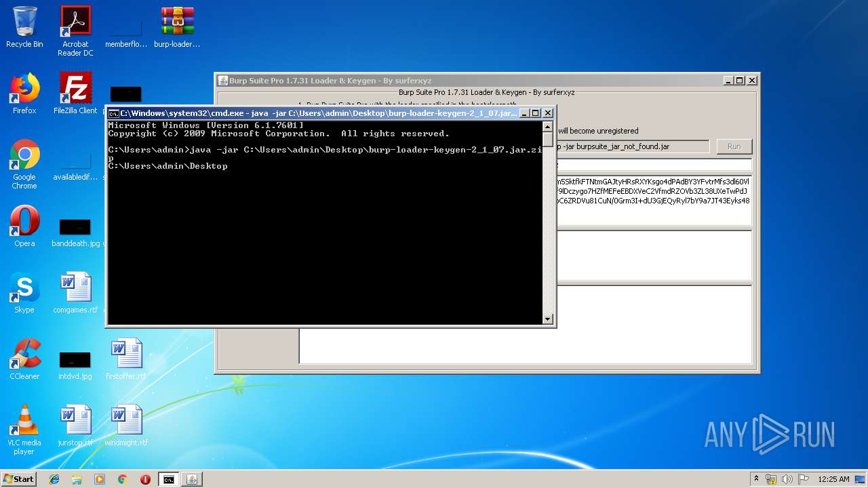Click the loader command text field
Image resolution: width=868 pixels, height=488 pixels.
(x=633, y=146)
